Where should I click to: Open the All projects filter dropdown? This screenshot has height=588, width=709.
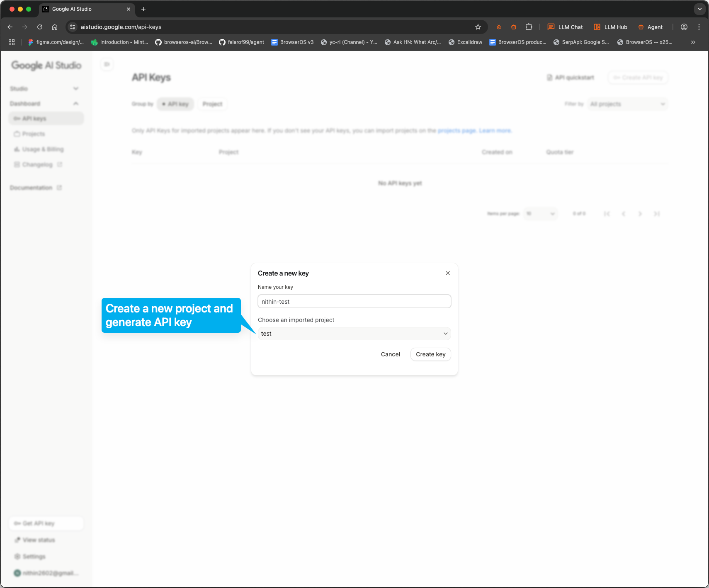[627, 104]
